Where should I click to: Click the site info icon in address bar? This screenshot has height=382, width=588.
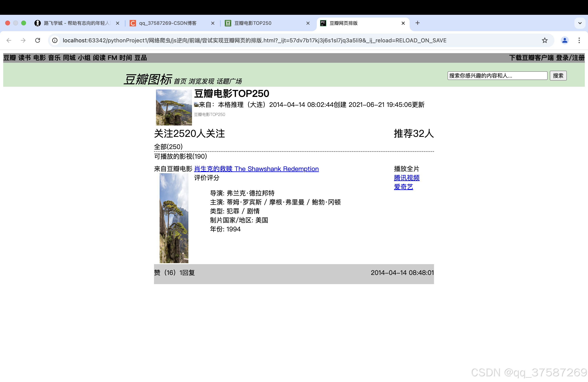pyautogui.click(x=55, y=40)
